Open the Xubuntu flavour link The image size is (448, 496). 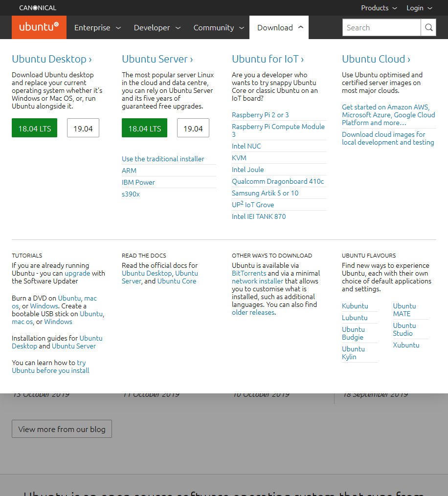[406, 345]
